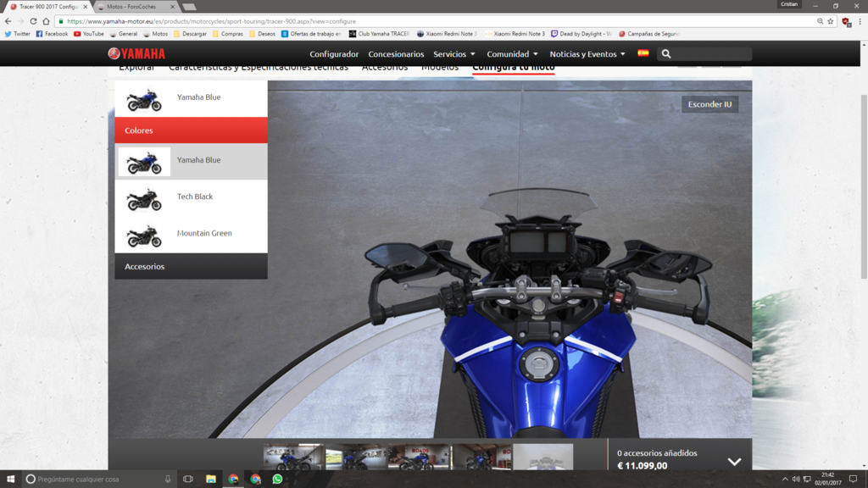Image resolution: width=868 pixels, height=488 pixels.
Task: Switch to the Tracer 900 2017 tab
Action: [x=48, y=7]
